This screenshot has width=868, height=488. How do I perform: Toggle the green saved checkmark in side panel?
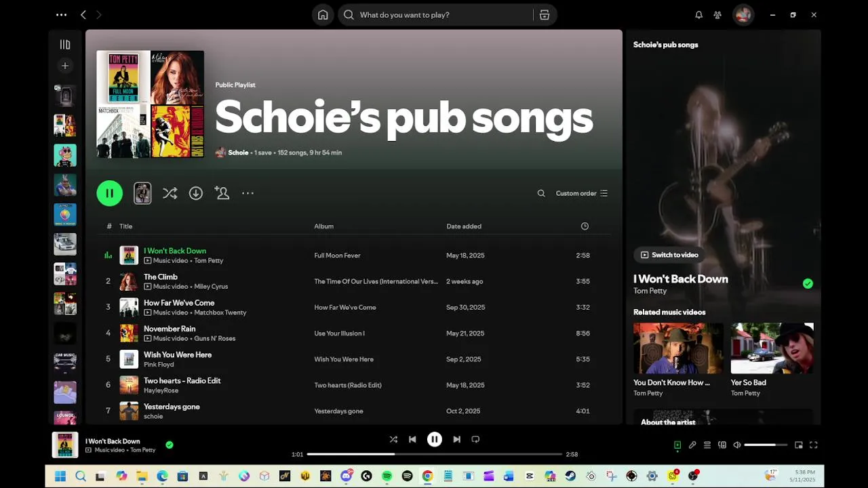808,284
